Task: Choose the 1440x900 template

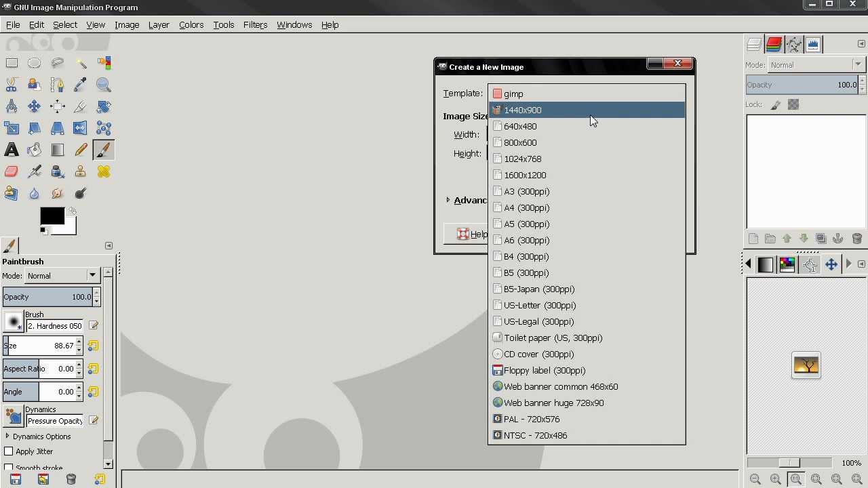Action: tap(587, 110)
